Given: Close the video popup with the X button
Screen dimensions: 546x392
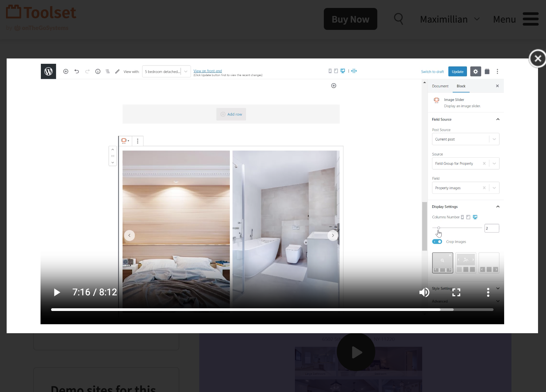Looking at the screenshot, I should (x=538, y=59).
